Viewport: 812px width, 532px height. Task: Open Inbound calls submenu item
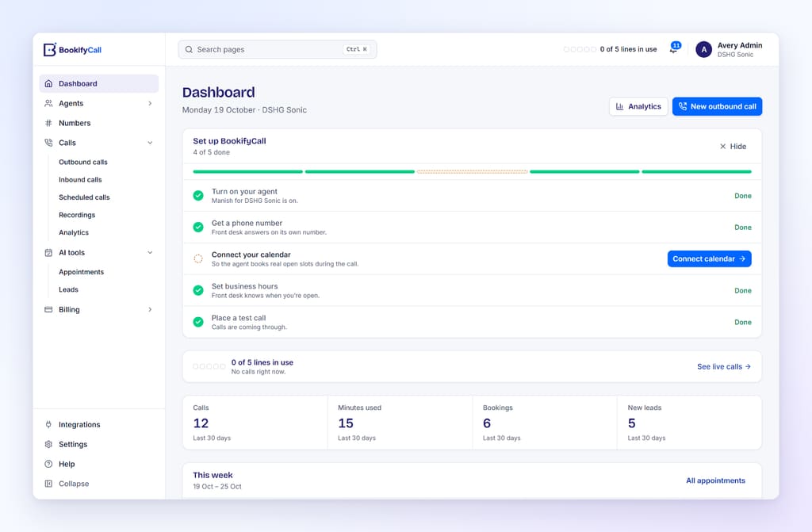coord(80,180)
